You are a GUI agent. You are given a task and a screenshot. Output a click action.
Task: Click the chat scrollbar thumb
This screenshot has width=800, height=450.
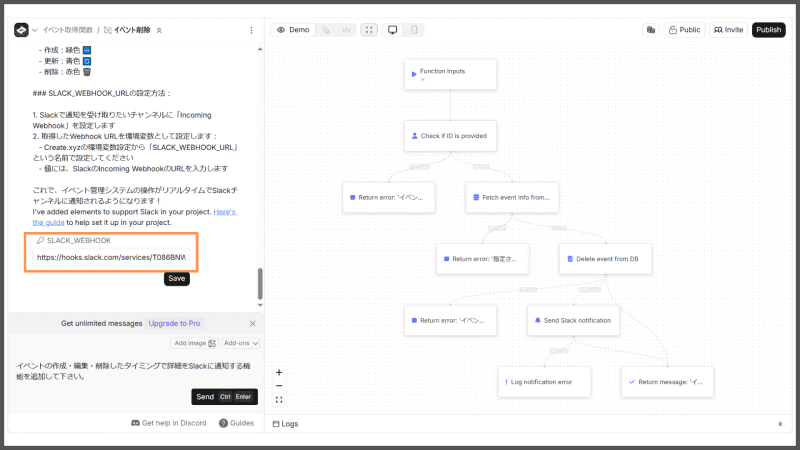(x=260, y=284)
